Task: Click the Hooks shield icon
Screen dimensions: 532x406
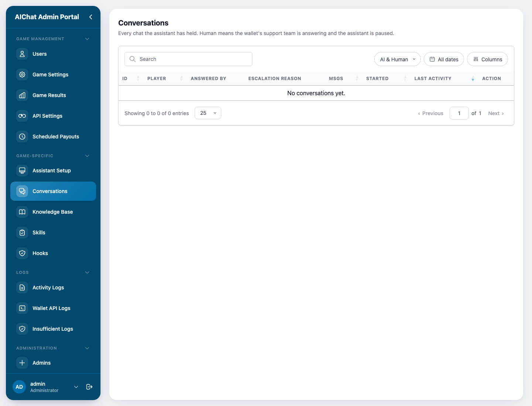Action: tap(22, 253)
